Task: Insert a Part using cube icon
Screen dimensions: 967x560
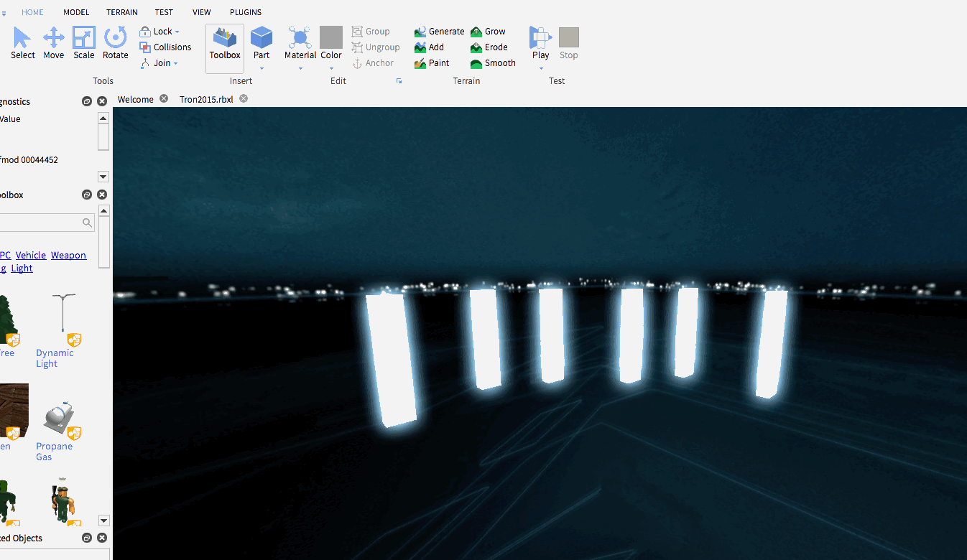Action: pyautogui.click(x=262, y=38)
